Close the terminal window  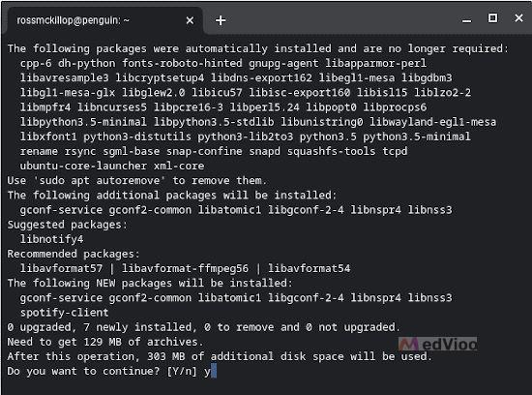[x=518, y=17]
